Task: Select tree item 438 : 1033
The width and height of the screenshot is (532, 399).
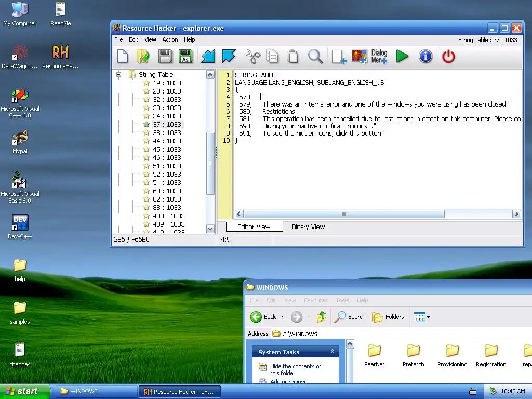Action: (169, 216)
